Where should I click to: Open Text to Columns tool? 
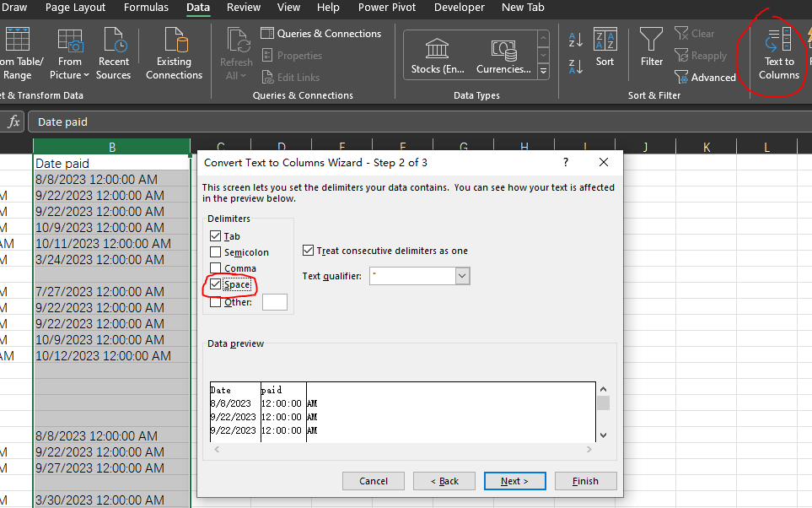[779, 54]
